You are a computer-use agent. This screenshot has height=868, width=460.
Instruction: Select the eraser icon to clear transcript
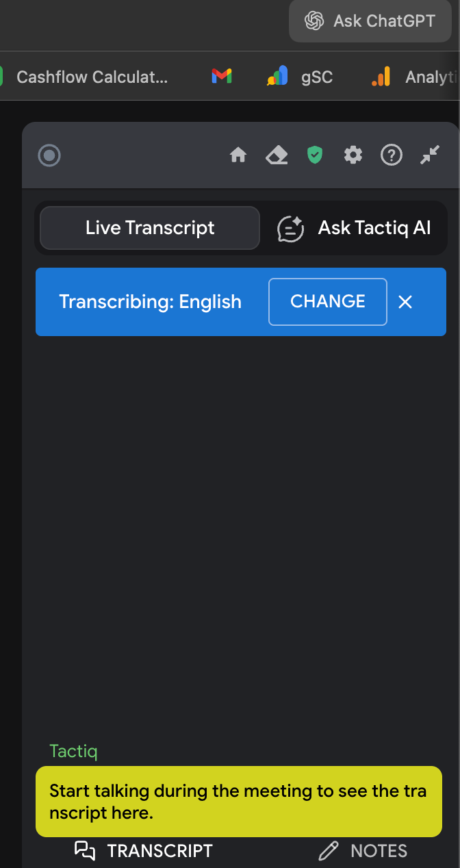click(x=277, y=155)
